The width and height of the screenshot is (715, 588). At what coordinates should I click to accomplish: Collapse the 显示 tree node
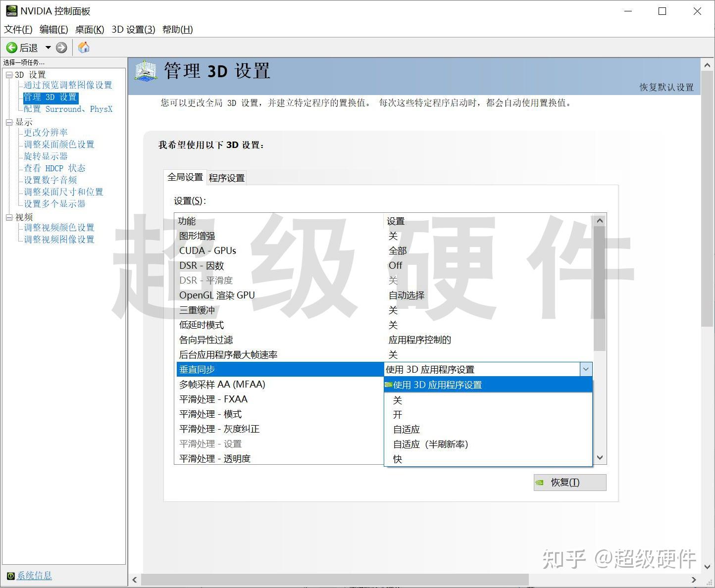coord(9,122)
